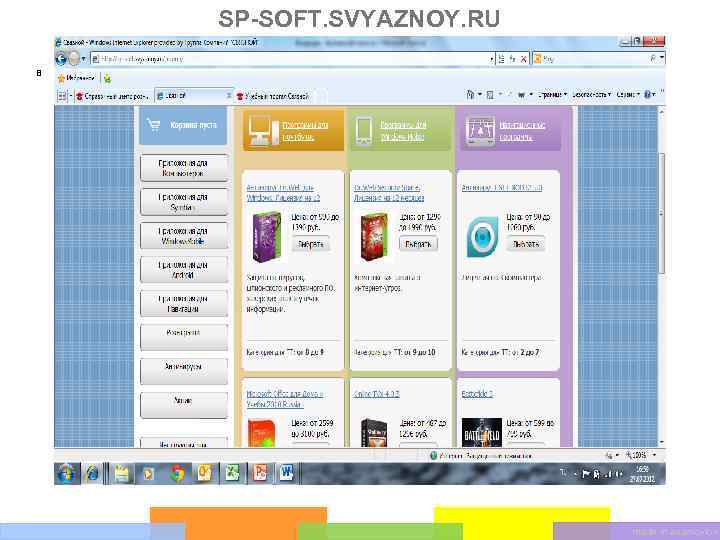Click Выбрать button under Dr.Web antivirus card
Screen dimensions: 720x540
310,244
